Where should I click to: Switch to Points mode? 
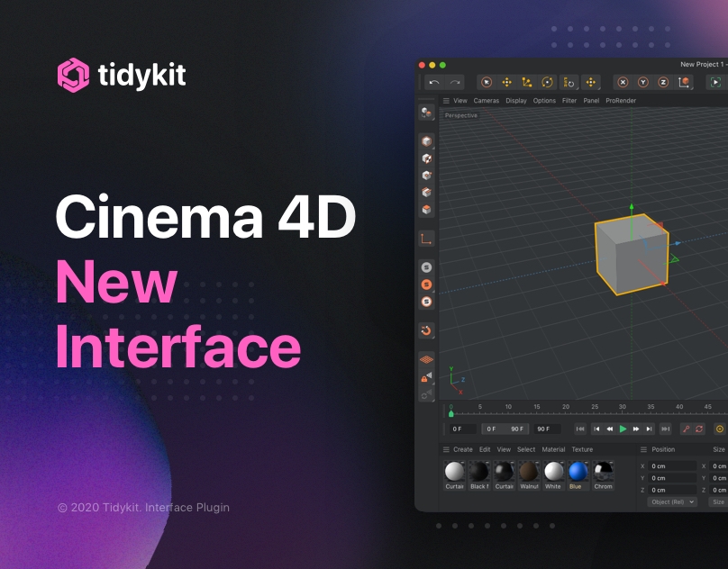(x=426, y=176)
